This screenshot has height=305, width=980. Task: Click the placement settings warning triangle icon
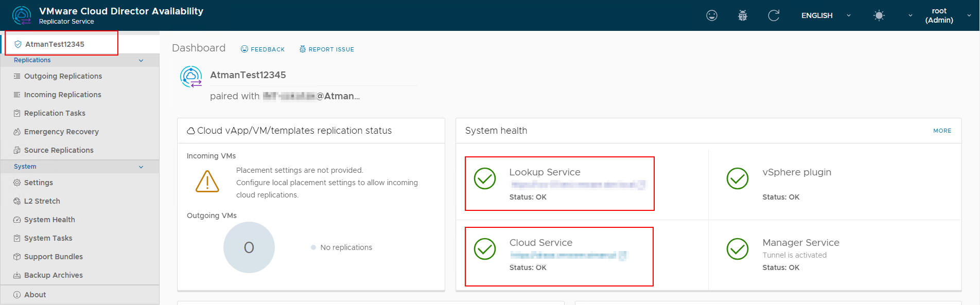(207, 182)
